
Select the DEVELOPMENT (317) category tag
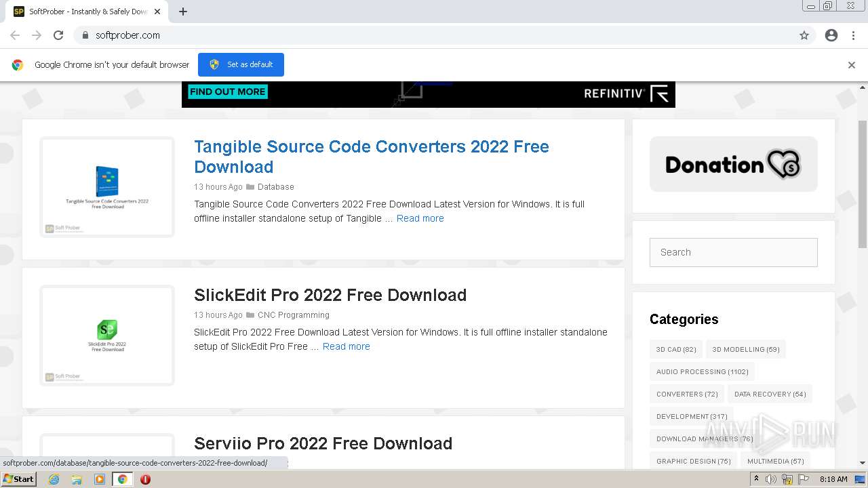692,416
